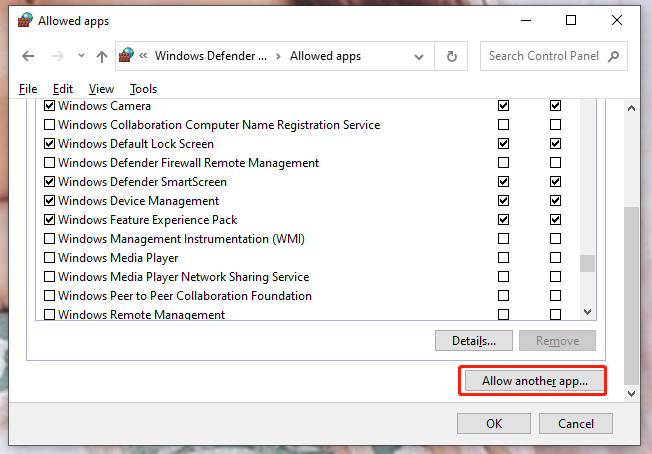Viewport: 652px width, 454px height.
Task: Select Windows Defender breadcrumb
Action: [x=211, y=56]
